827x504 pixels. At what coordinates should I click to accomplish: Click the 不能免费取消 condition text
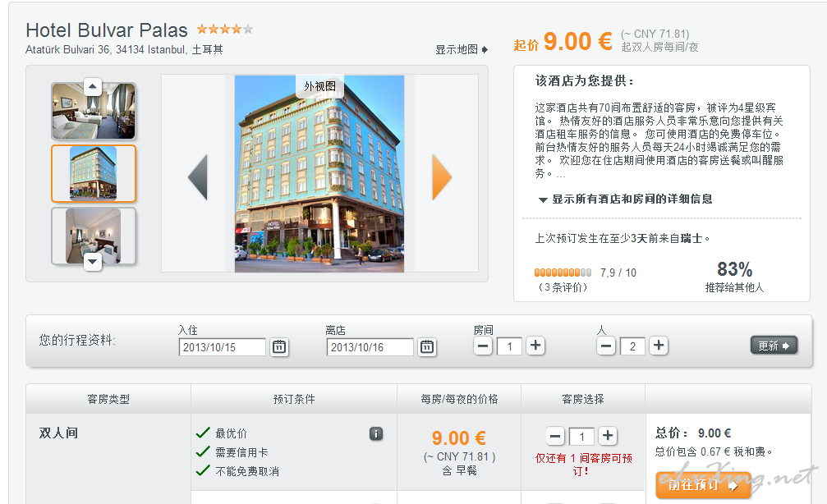pyautogui.click(x=247, y=471)
